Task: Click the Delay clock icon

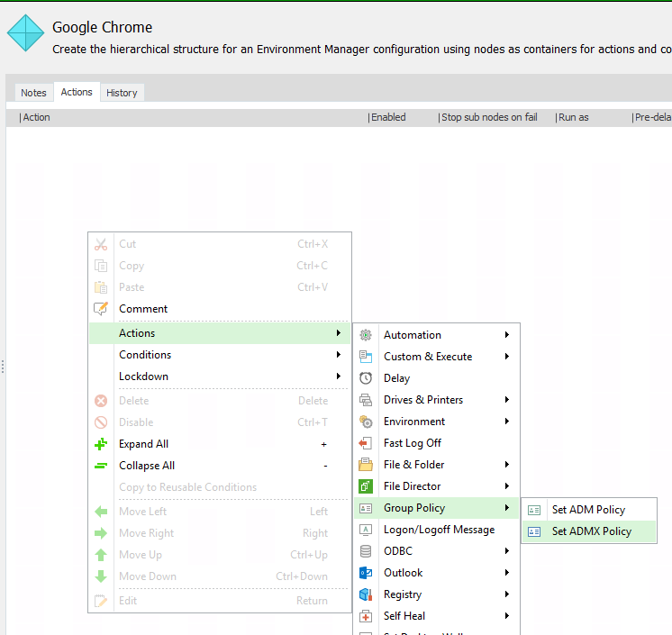Action: [x=366, y=378]
